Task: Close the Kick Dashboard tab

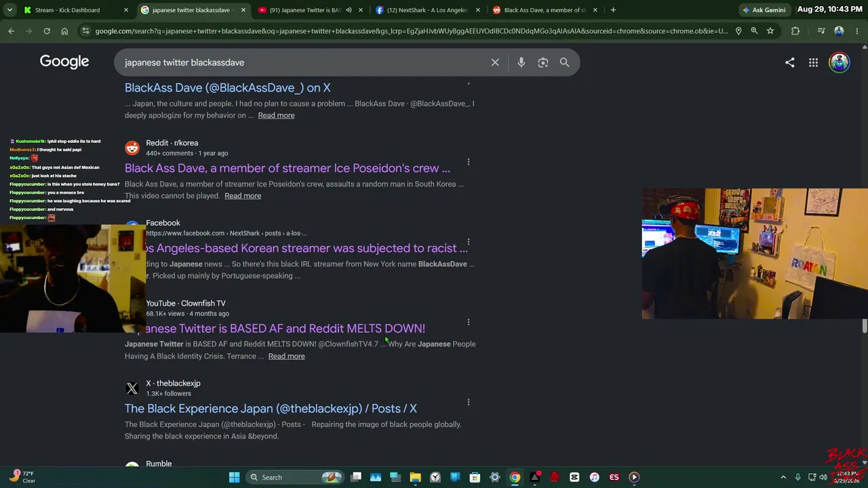Action: pyautogui.click(x=126, y=10)
